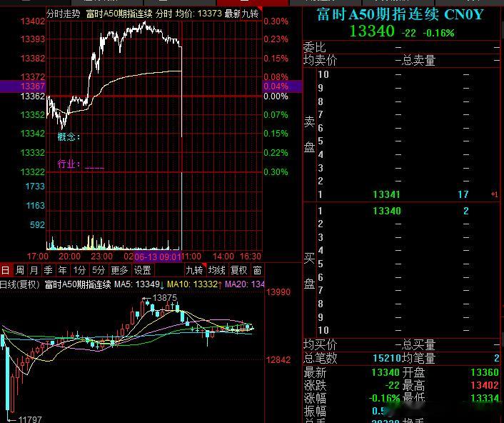Click the 12842 daily chart axis label
Image resolution: width=504 pixels, height=423 pixels.
coord(278,360)
